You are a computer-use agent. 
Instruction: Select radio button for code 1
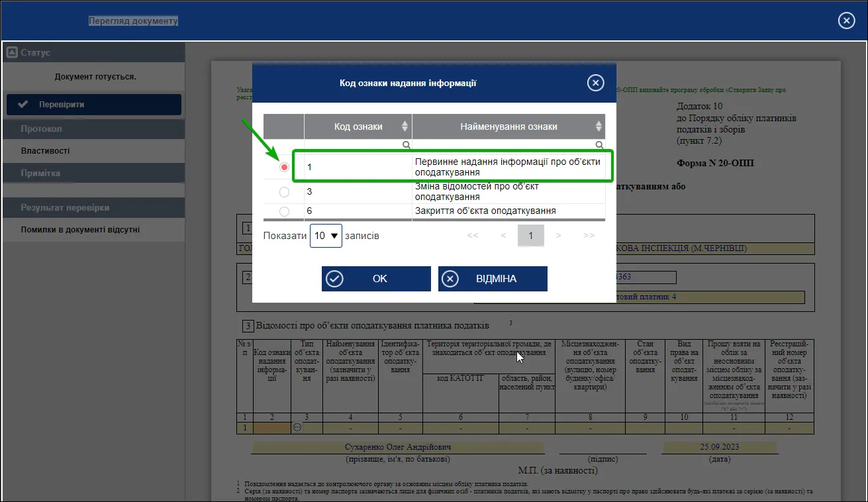[x=285, y=168]
